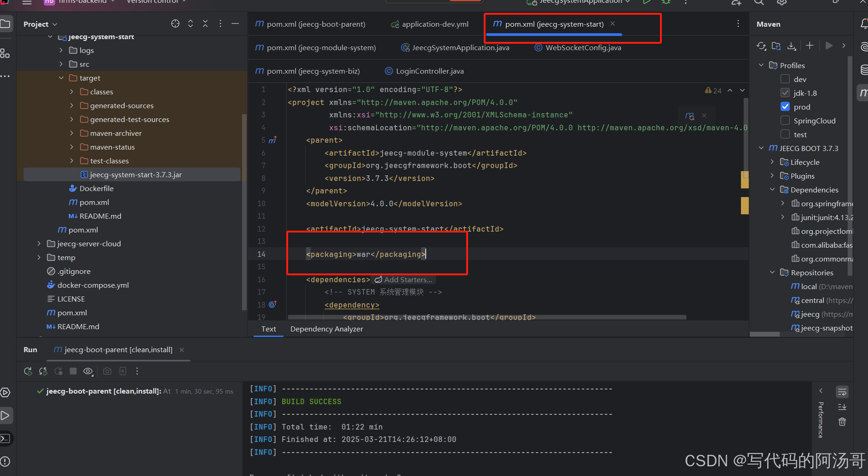Screen dimensions: 868x476
Task: Rerun the jeecg-boot-parent build
Action: click(x=28, y=371)
